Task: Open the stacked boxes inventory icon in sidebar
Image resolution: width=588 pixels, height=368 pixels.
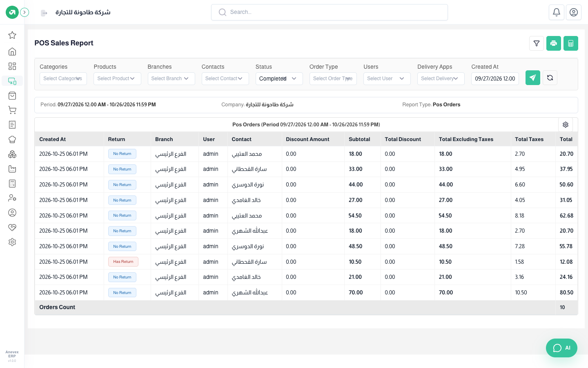Action: click(12, 154)
